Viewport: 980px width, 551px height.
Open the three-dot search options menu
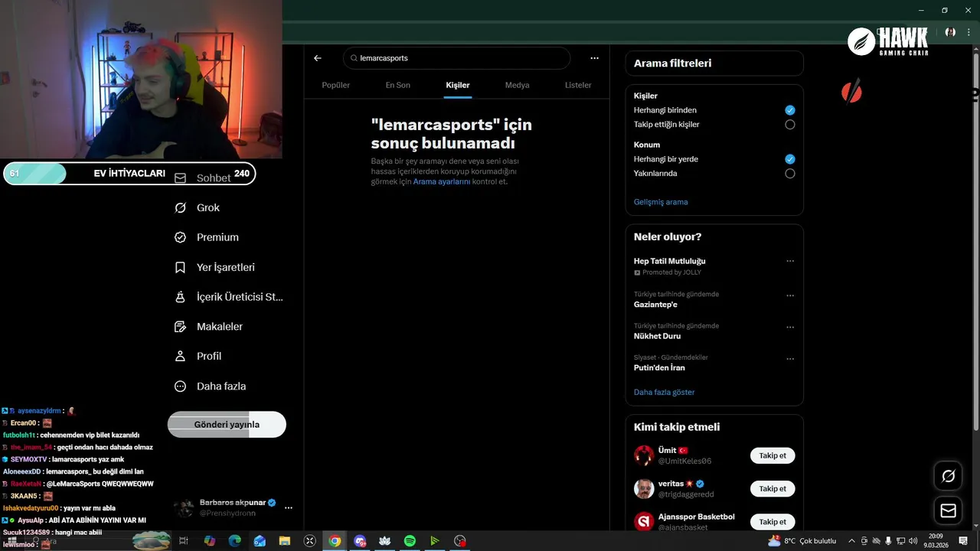594,58
